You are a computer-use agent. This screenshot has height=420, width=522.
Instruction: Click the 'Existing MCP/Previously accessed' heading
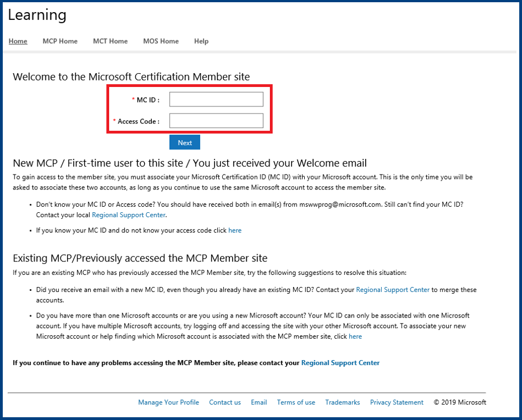coord(140,258)
